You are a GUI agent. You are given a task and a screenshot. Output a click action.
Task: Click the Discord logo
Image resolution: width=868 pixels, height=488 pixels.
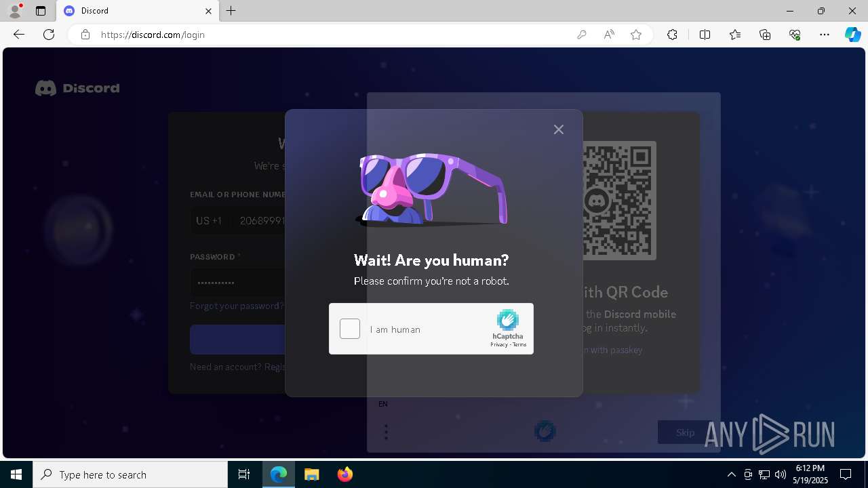[x=77, y=88]
